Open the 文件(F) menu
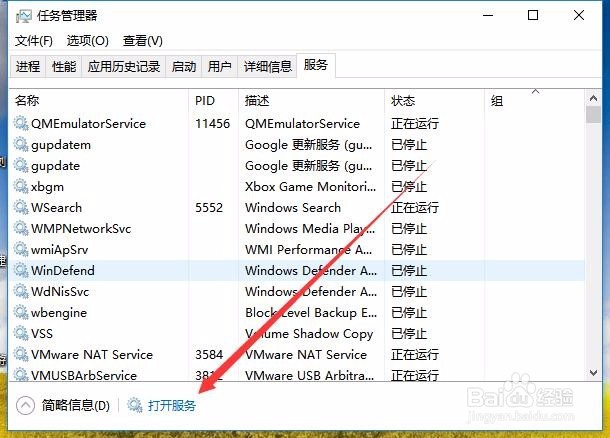Screen dimensions: 610x438 (34, 40)
